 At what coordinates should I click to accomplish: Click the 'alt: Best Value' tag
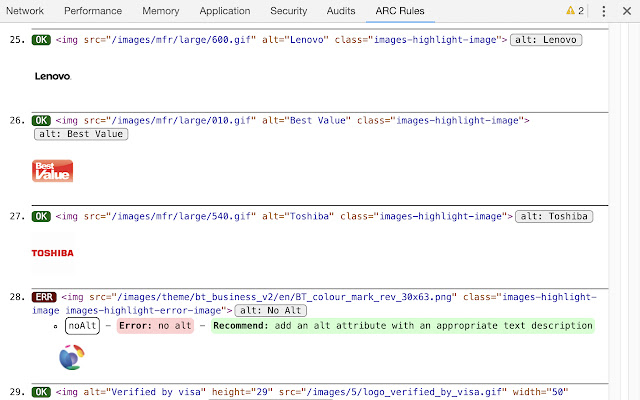[x=80, y=134]
